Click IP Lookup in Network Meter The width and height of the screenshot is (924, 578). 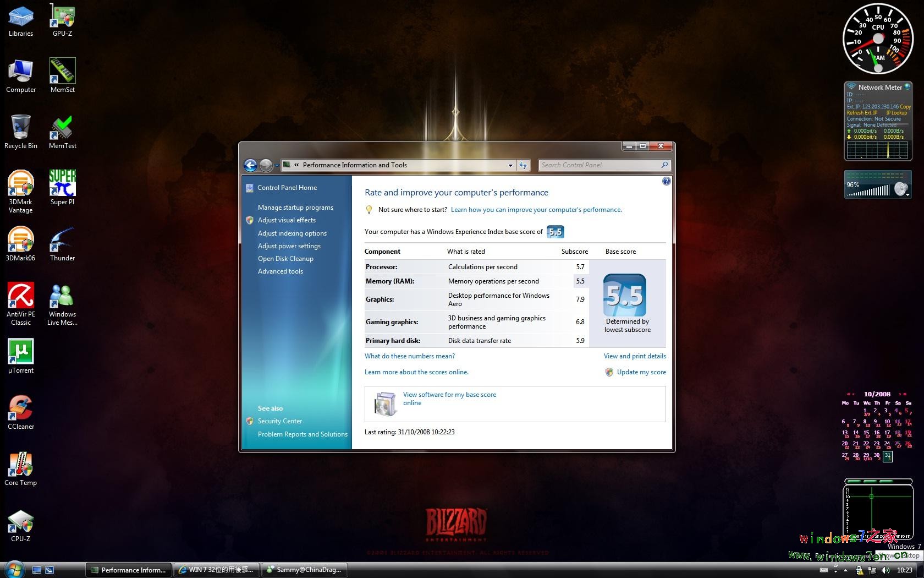897,113
